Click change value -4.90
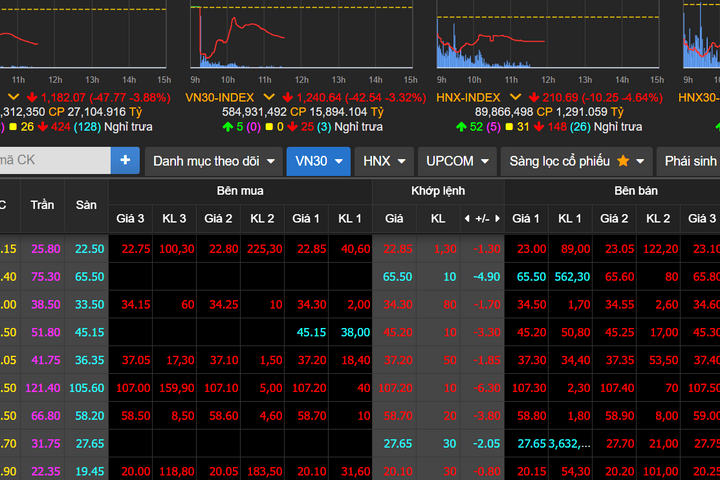The width and height of the screenshot is (720, 480). point(486,277)
